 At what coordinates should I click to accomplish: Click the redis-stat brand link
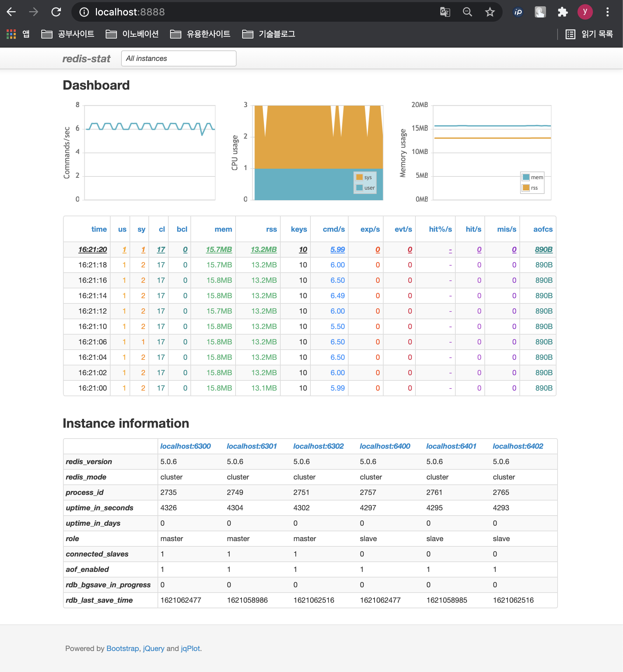86,58
